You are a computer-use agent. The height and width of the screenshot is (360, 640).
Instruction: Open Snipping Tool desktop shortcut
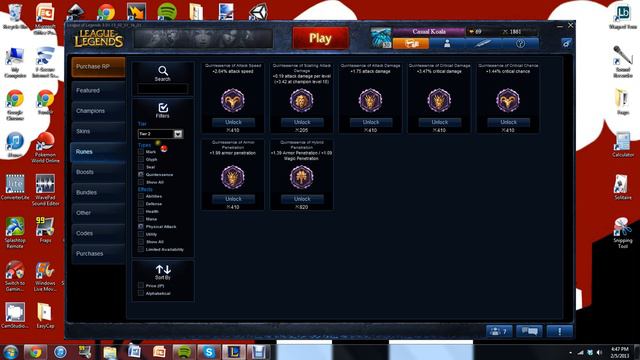(622, 233)
